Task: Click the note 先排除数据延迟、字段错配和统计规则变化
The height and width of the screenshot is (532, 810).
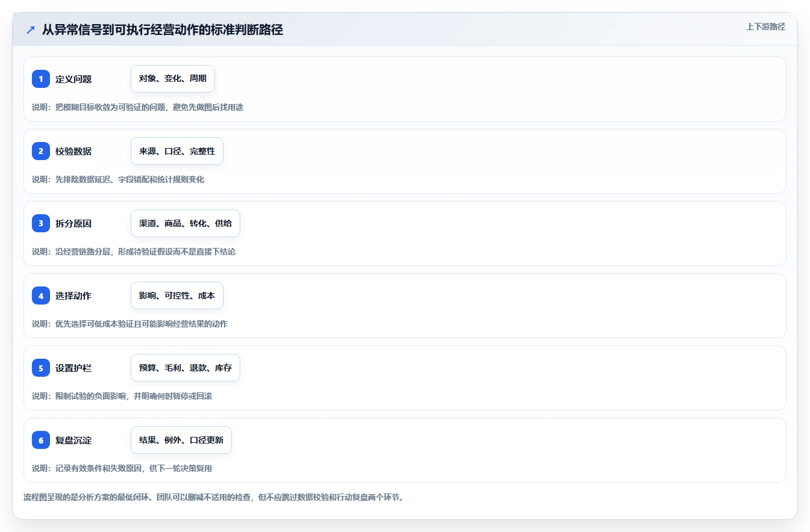Action: tap(118, 179)
